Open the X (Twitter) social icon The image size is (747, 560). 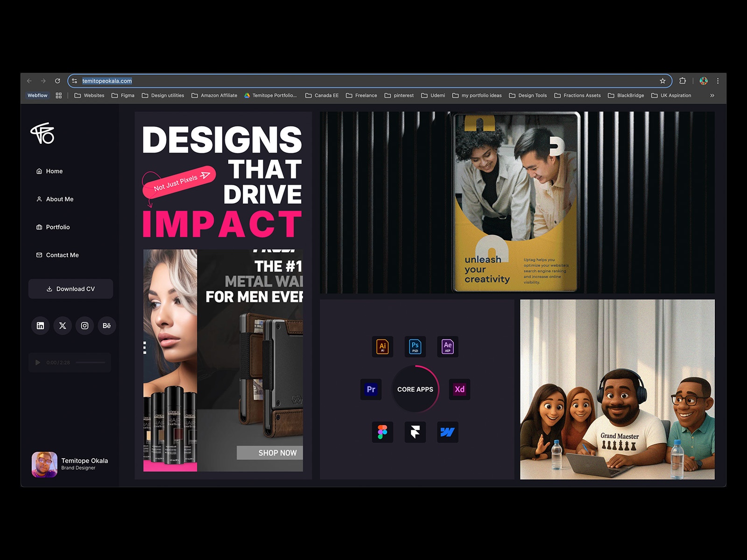pos(63,326)
